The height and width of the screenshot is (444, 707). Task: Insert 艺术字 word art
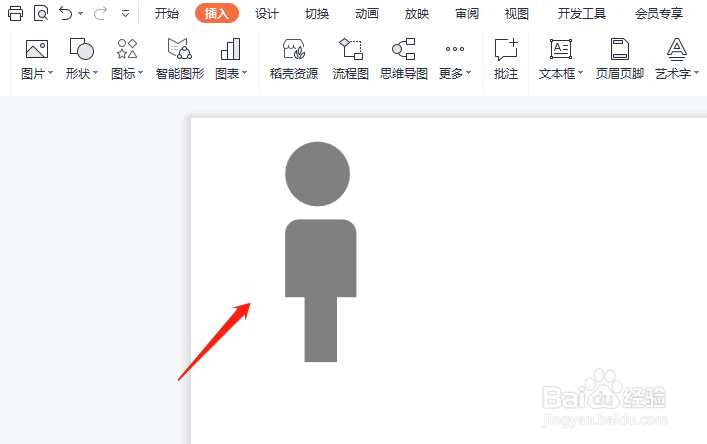point(676,49)
